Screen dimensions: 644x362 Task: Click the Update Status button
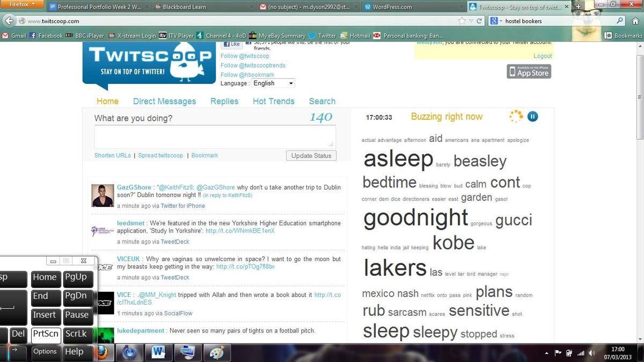coord(311,156)
